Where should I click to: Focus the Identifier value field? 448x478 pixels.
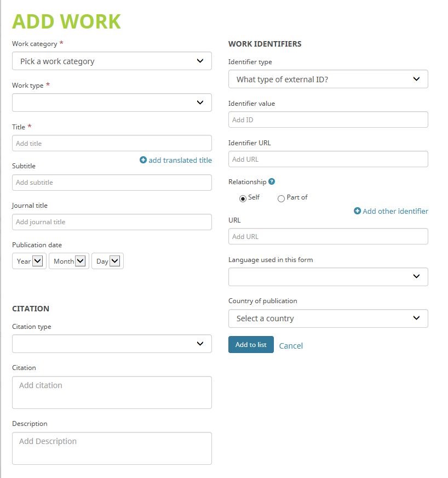(328, 120)
